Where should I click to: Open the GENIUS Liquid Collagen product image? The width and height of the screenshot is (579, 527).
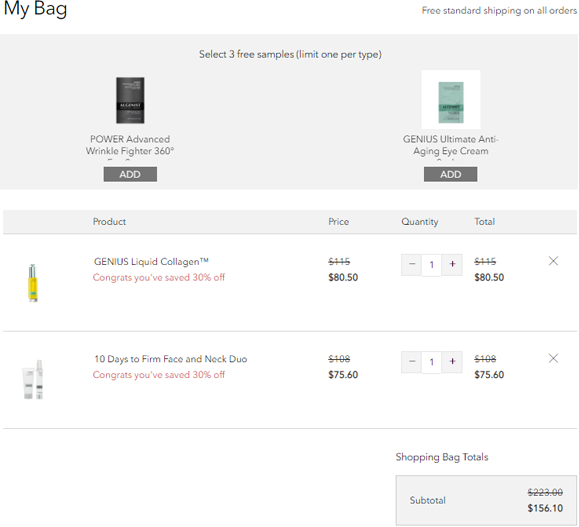tap(33, 283)
